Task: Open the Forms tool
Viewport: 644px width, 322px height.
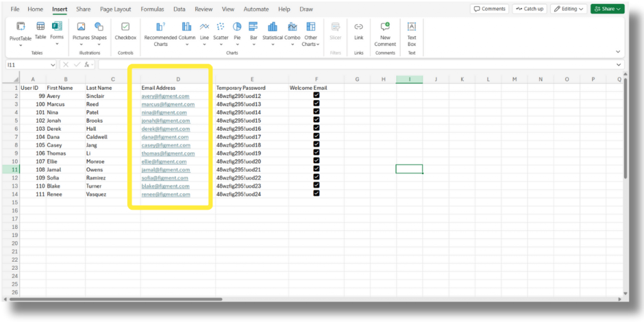Action: tap(57, 31)
